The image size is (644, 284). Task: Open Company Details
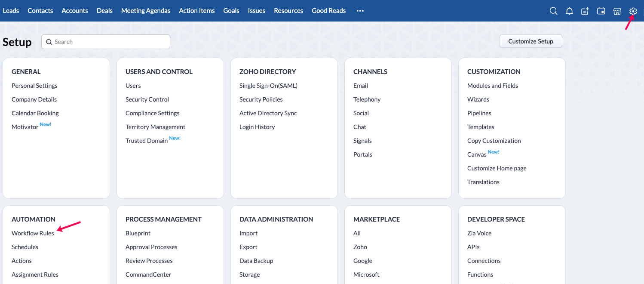pos(34,99)
